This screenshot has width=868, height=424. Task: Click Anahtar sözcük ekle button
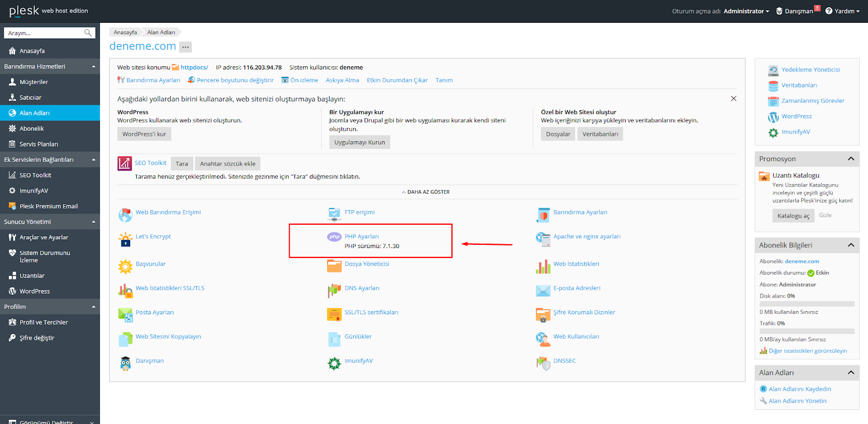coord(228,163)
